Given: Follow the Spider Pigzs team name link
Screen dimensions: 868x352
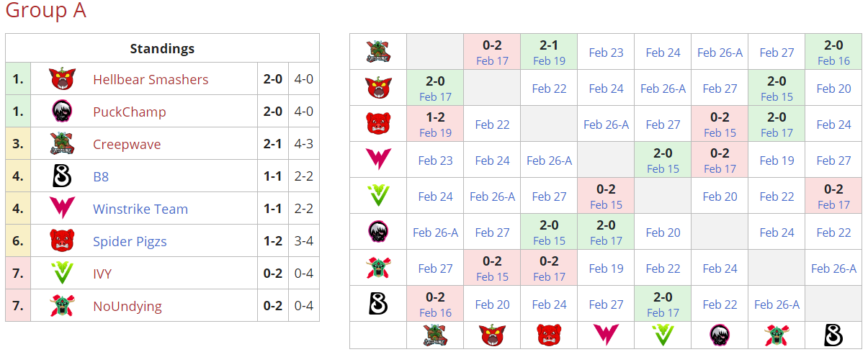Looking at the screenshot, I should tap(130, 241).
